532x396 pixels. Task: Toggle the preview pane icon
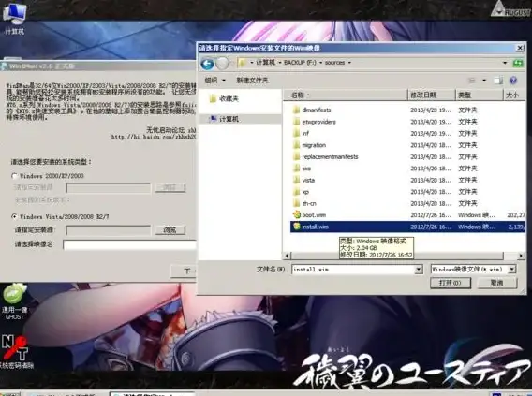point(498,81)
